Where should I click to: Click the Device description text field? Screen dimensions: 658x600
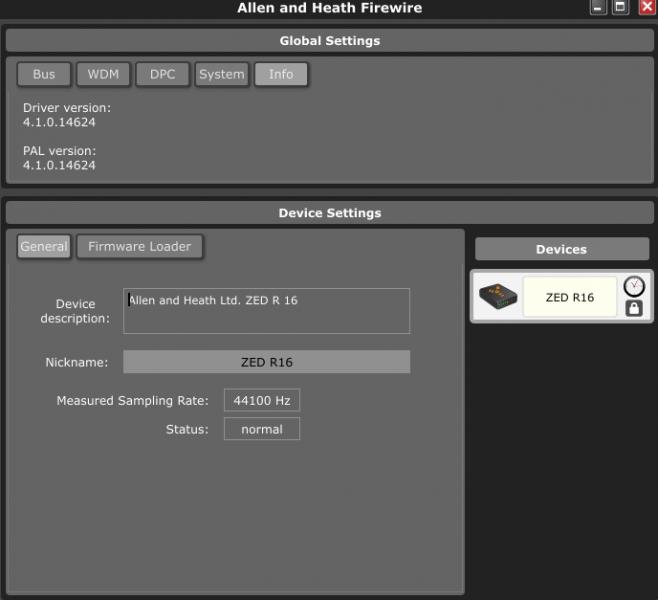coord(266,311)
